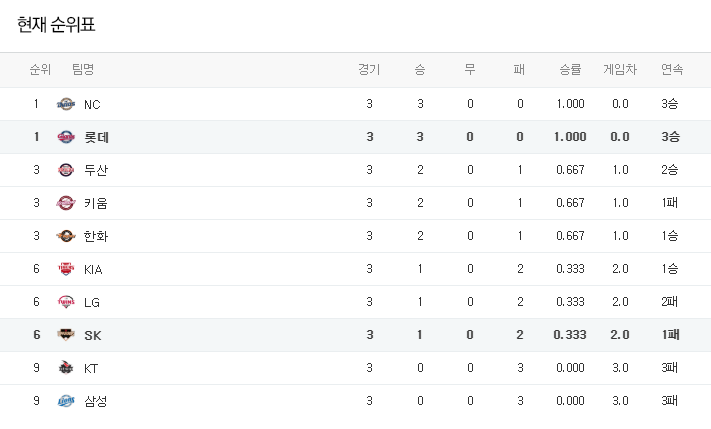This screenshot has width=711, height=429.
Task: Click the Samsung (삼성) team logo
Action: pos(66,401)
